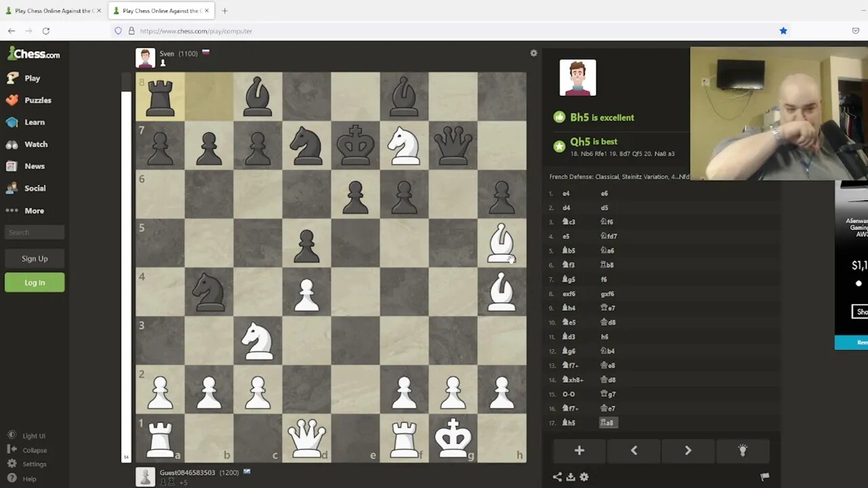Click the browser Pocket icon at the toolbar edge
Screen dimensions: 868x488
click(856, 30)
